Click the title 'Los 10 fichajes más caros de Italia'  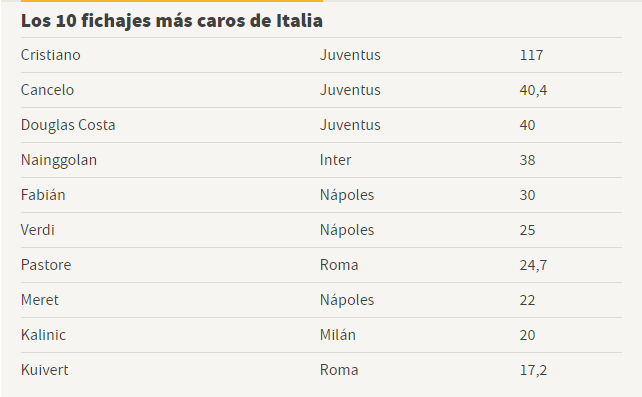(172, 21)
